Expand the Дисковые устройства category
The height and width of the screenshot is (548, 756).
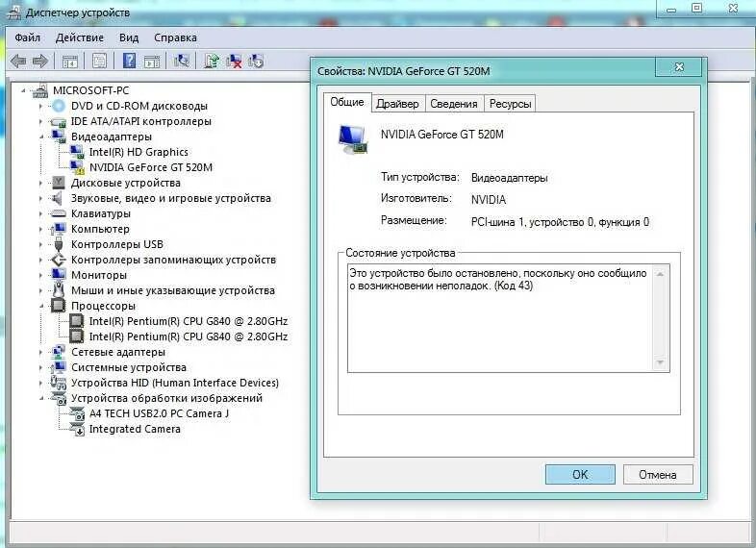pyautogui.click(x=41, y=184)
